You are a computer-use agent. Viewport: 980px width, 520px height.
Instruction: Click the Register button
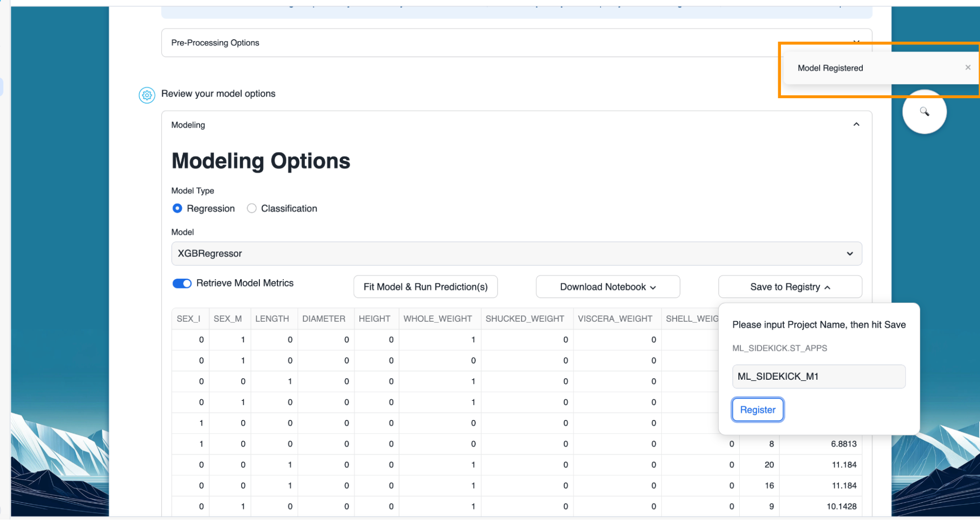[x=757, y=410]
